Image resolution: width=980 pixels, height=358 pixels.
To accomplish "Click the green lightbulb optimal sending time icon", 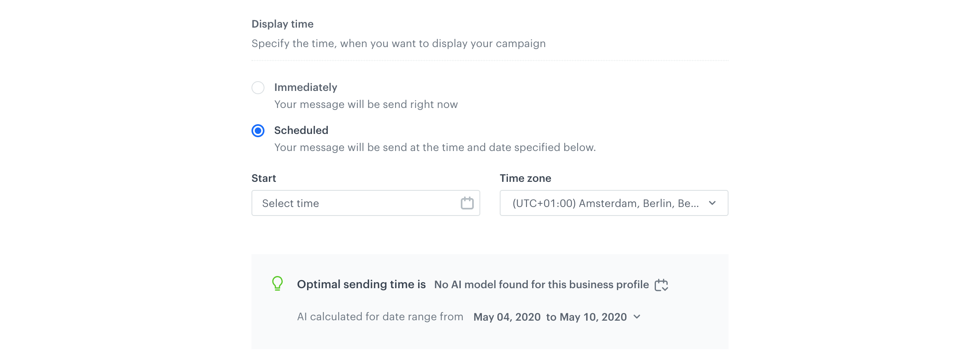I will [277, 284].
